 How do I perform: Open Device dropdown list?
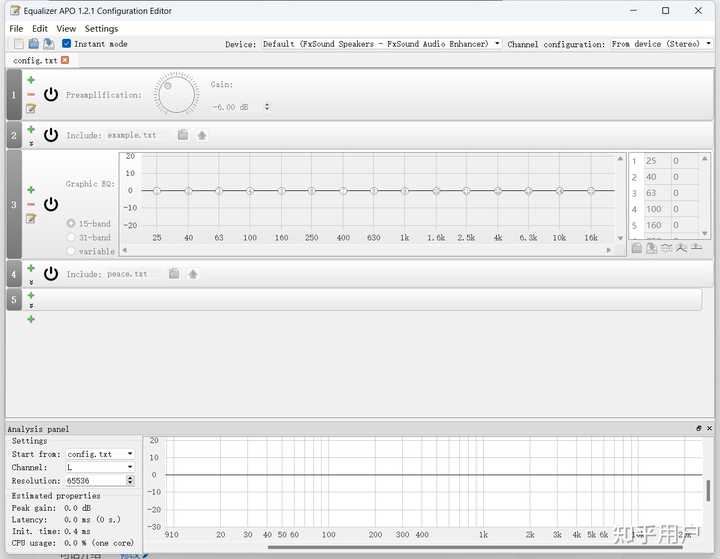(497, 44)
